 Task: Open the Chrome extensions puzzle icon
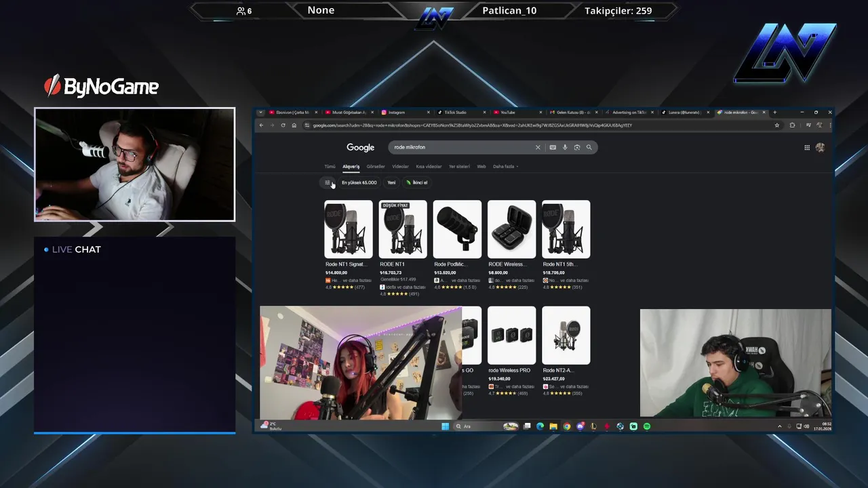[x=792, y=125]
